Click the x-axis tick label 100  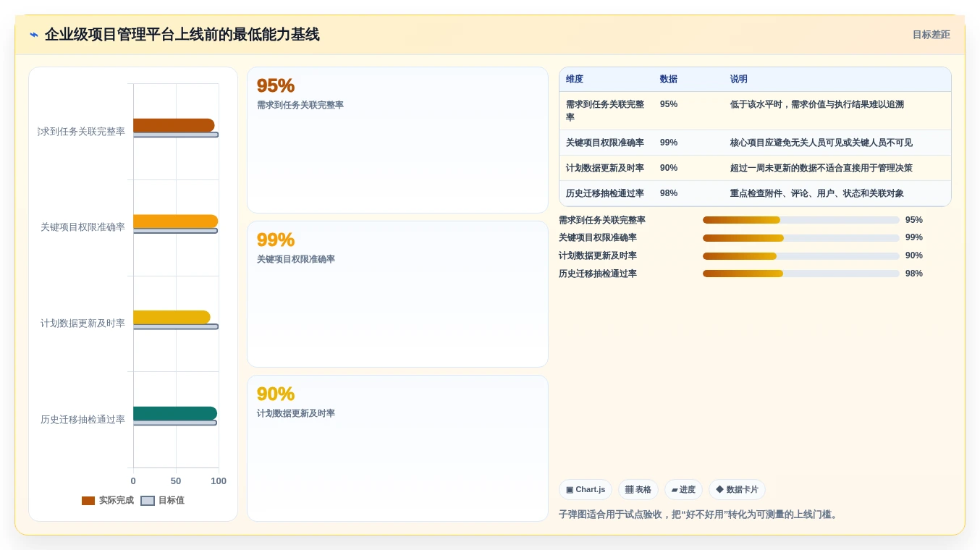(219, 481)
